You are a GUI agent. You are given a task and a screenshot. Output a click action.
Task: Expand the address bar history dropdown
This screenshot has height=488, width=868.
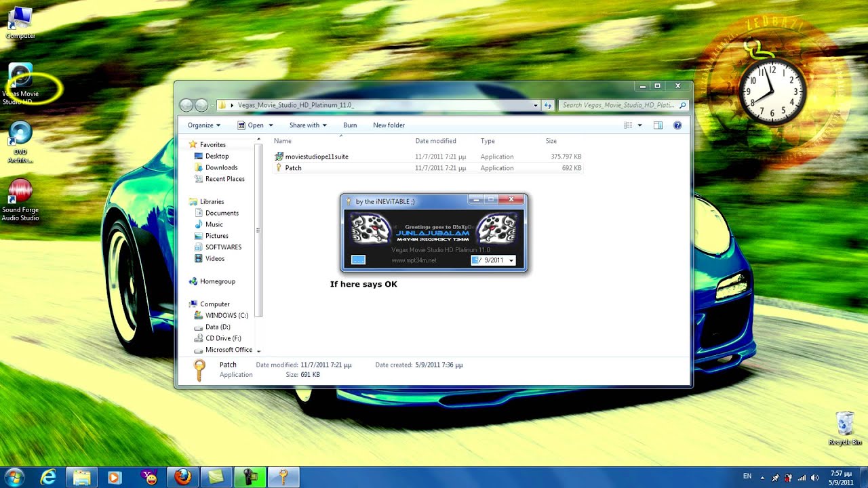[536, 105]
